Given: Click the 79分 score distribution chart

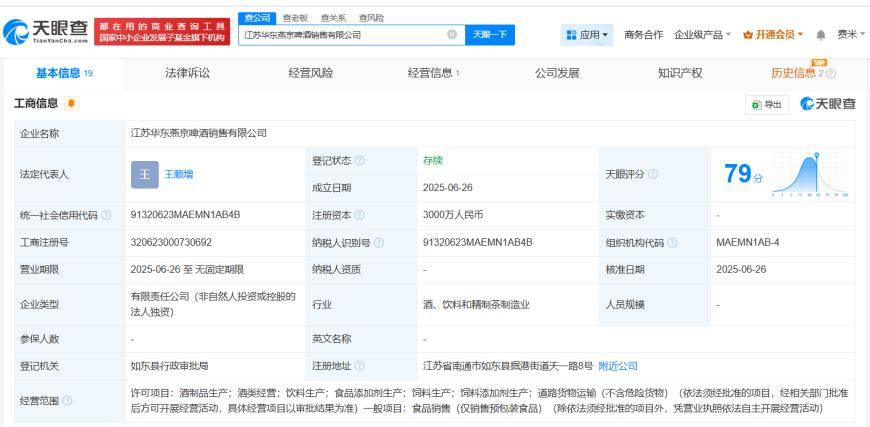Looking at the screenshot, I should 810,175.
